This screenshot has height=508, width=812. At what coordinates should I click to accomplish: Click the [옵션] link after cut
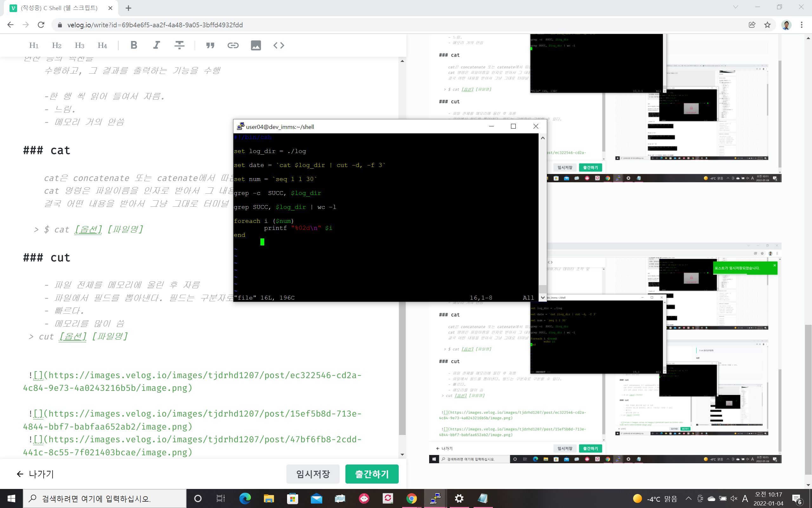pos(72,336)
